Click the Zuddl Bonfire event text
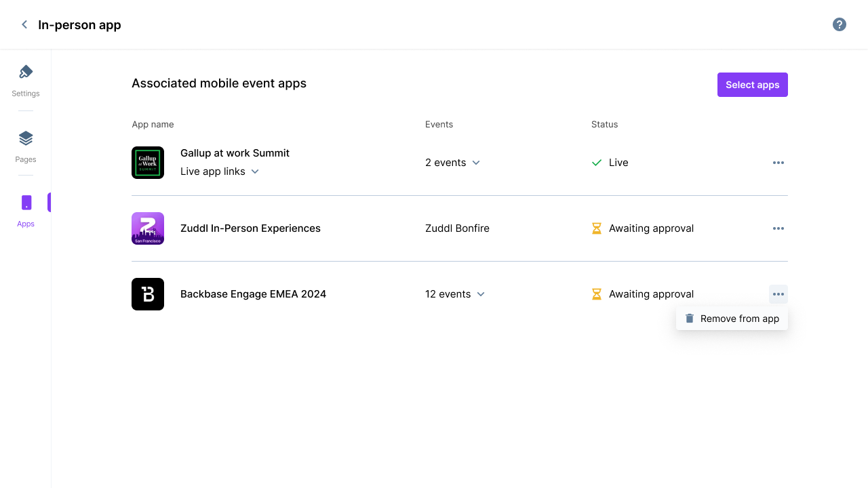Screen dimensions: 868x488 [457, 228]
